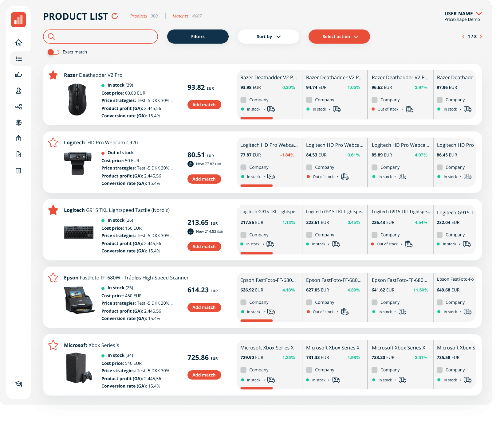Add match for Logitech G915 TKL

pos(204,247)
